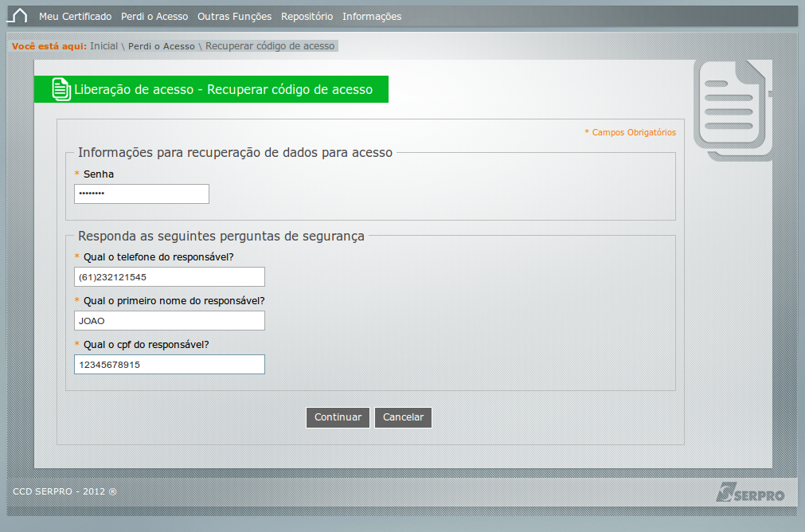Open the Meu Certificado menu
805x532 pixels.
[76, 17]
